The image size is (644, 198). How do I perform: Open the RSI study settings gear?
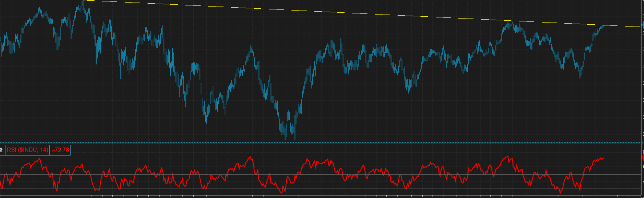coord(1,150)
